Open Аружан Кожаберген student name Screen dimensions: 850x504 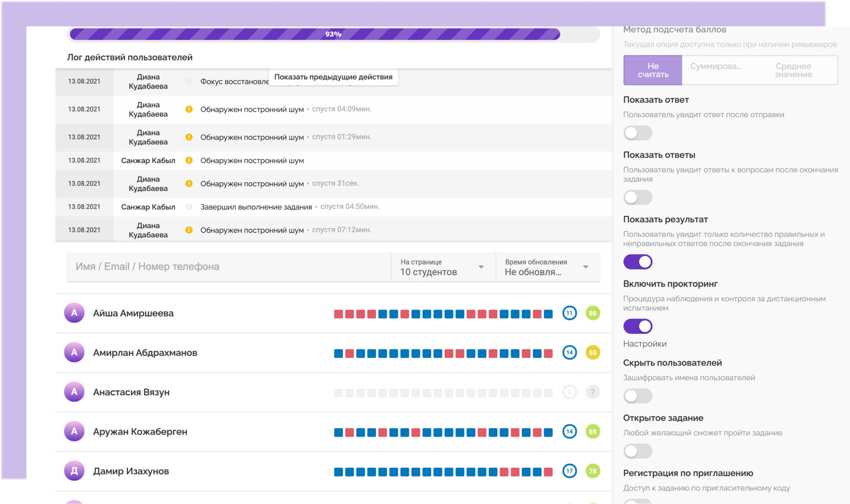point(140,432)
